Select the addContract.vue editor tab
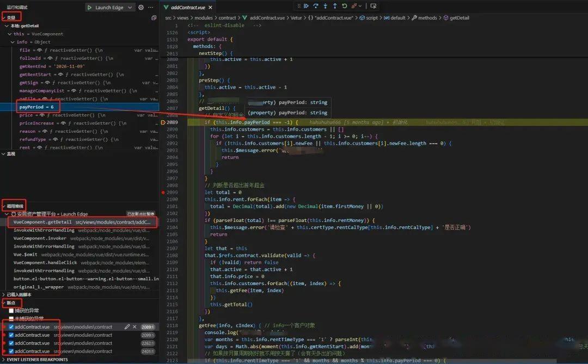Image resolution: width=588 pixels, height=364 pixels. pyautogui.click(x=189, y=8)
